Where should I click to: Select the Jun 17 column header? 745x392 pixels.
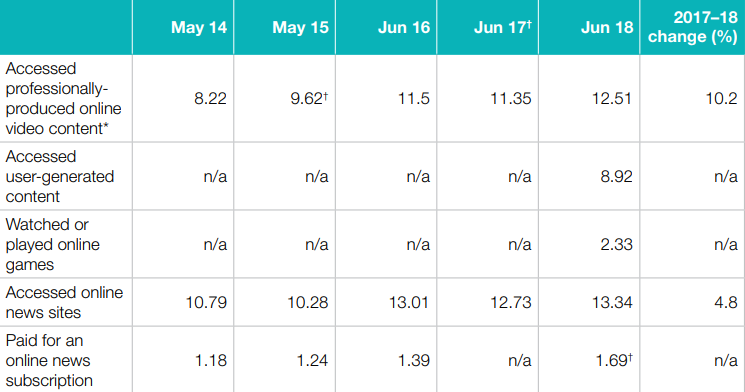503,27
